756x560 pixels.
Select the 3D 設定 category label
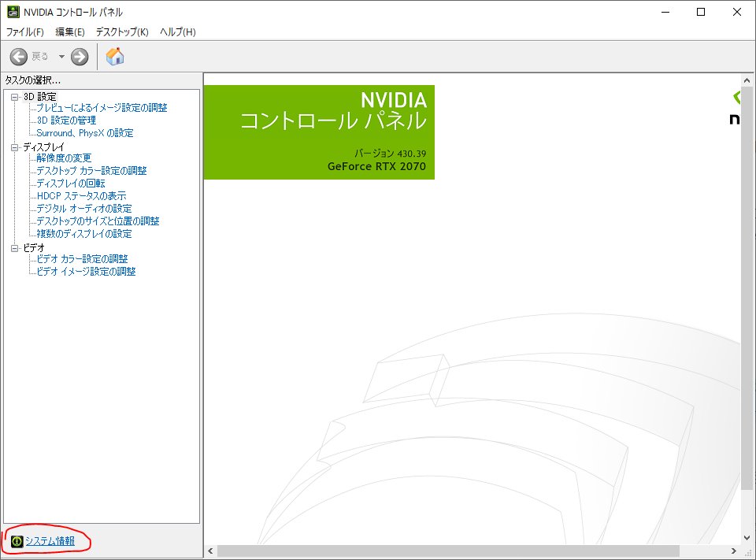[x=40, y=96]
